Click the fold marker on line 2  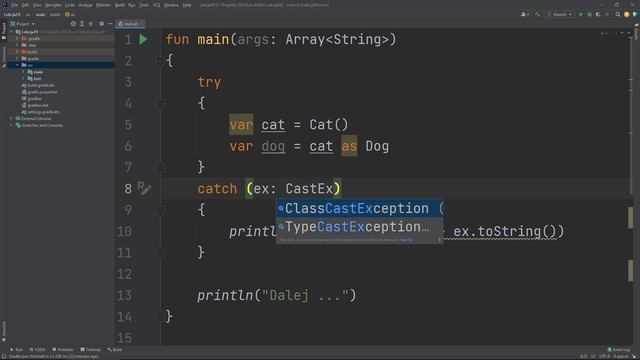[x=160, y=61]
